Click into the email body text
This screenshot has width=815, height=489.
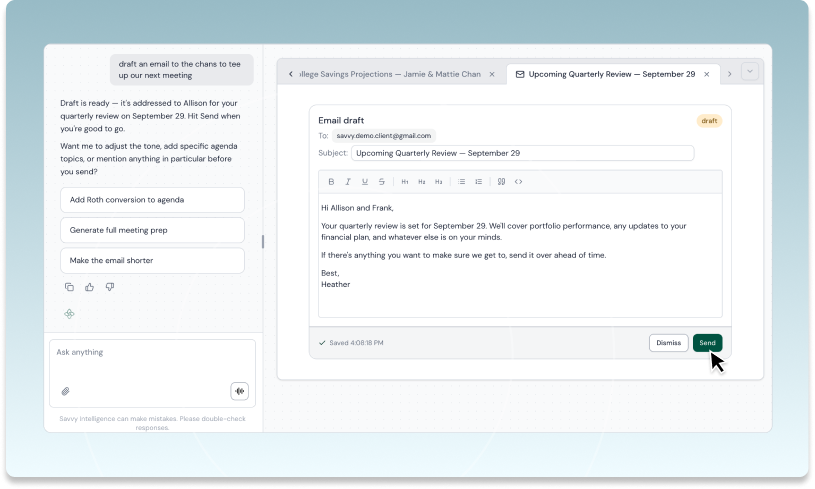520,255
